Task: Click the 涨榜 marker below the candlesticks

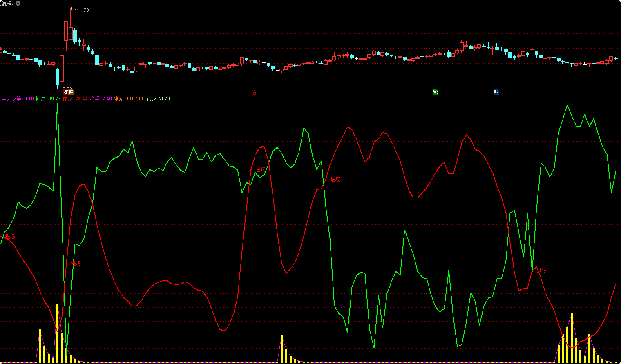Action: coord(68,92)
